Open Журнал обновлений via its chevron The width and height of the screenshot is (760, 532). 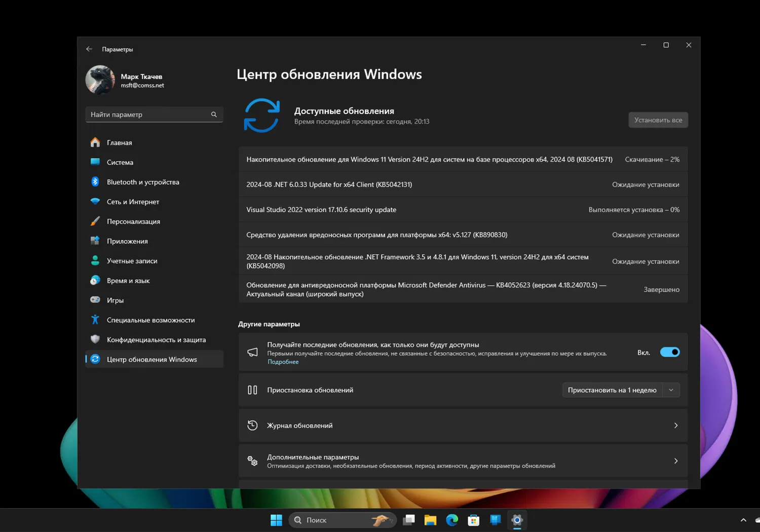click(x=676, y=426)
